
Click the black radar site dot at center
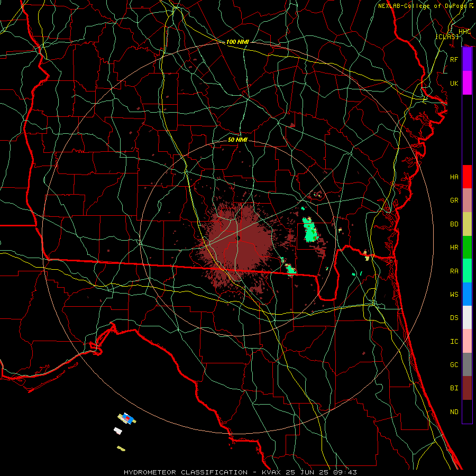(x=238, y=239)
